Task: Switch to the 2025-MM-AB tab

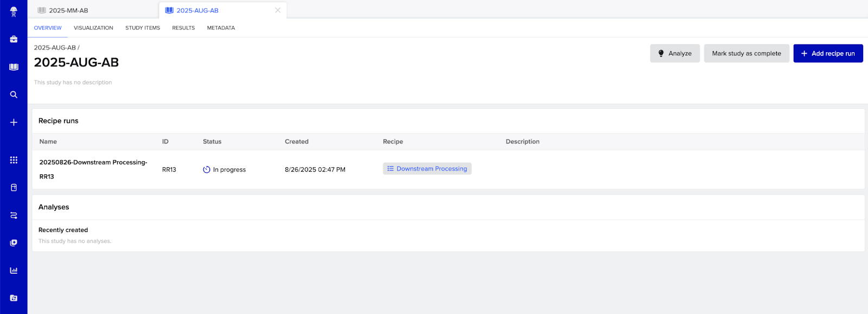Action: click(x=68, y=10)
